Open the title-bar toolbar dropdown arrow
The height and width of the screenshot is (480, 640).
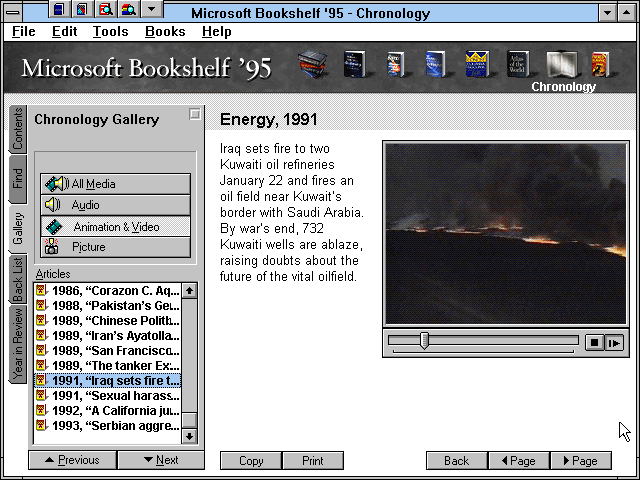coord(152,9)
